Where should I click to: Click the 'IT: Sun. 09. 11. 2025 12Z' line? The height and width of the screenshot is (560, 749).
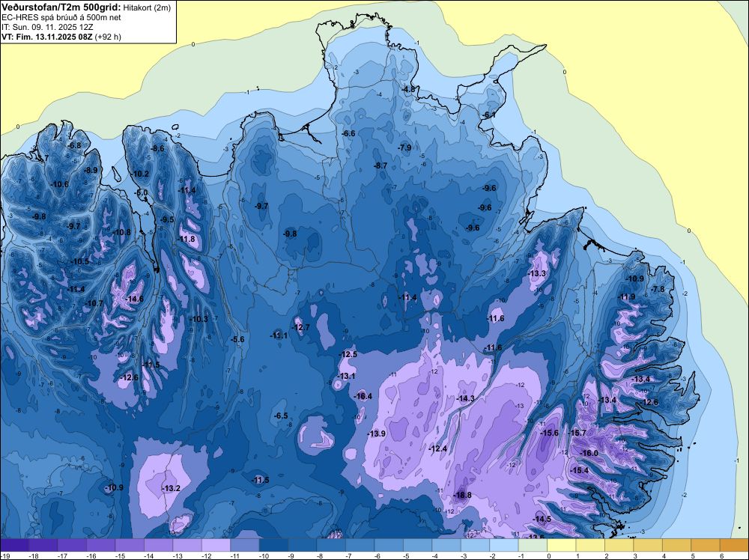point(48,27)
